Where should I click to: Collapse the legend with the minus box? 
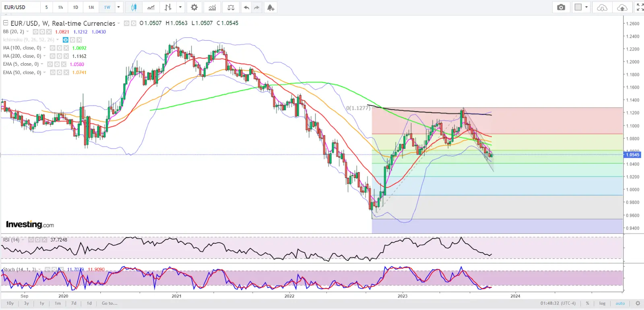click(x=6, y=23)
